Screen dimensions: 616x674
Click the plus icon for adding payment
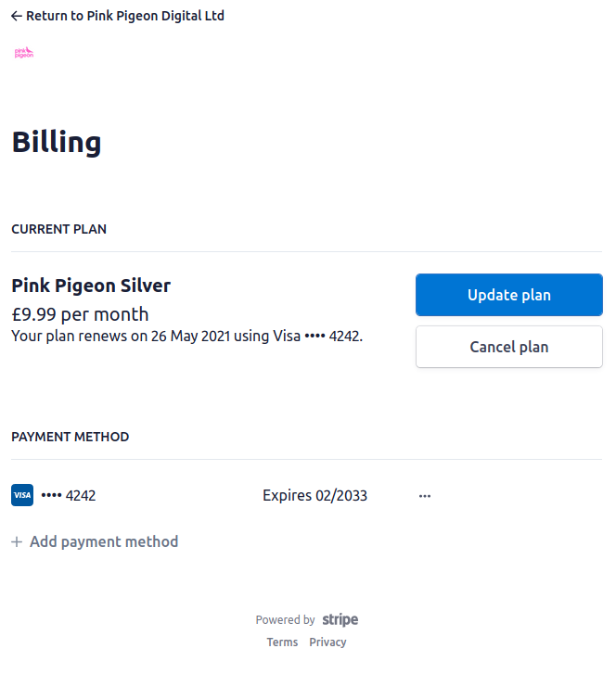[x=17, y=541]
